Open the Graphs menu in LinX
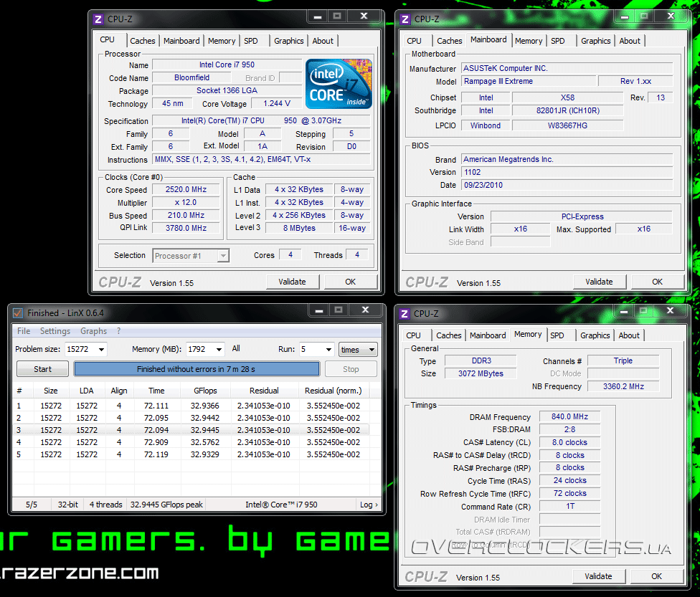This screenshot has height=597, width=700. click(93, 331)
